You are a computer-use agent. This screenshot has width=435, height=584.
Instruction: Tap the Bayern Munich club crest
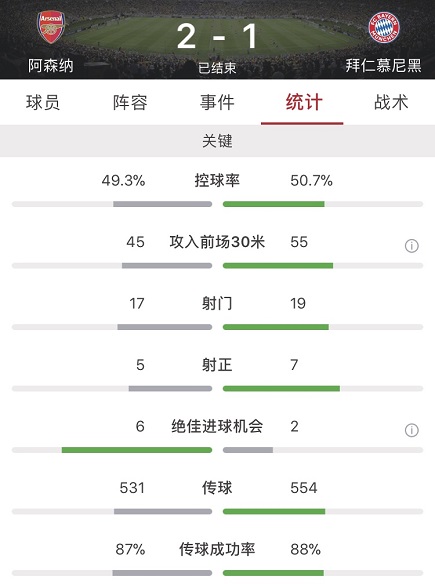click(384, 27)
